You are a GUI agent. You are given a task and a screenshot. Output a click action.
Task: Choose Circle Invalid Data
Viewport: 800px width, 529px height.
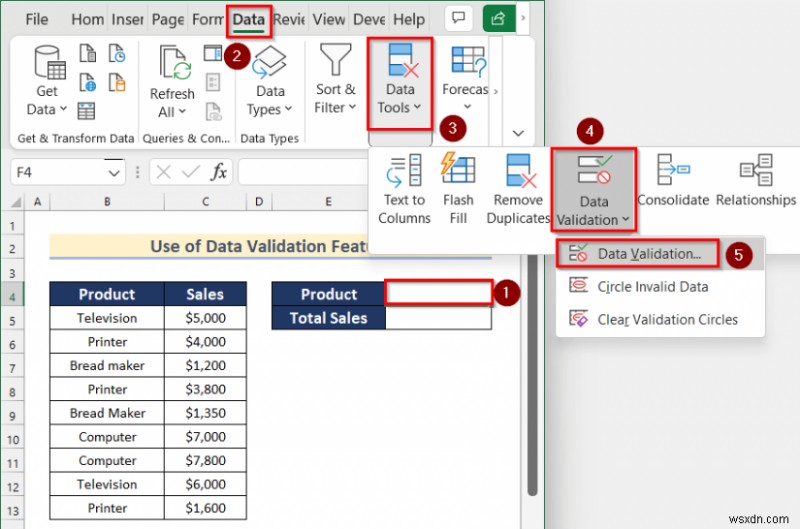(x=660, y=287)
